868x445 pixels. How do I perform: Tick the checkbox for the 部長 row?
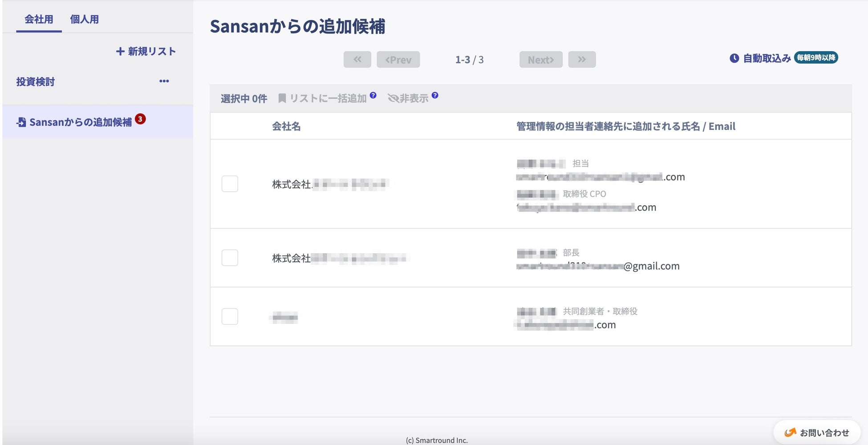(230, 258)
